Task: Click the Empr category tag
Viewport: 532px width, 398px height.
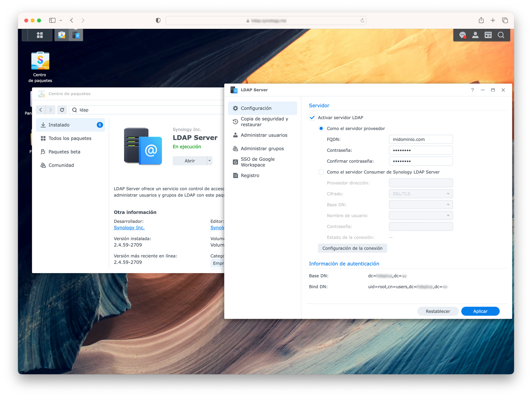Action: [x=218, y=263]
